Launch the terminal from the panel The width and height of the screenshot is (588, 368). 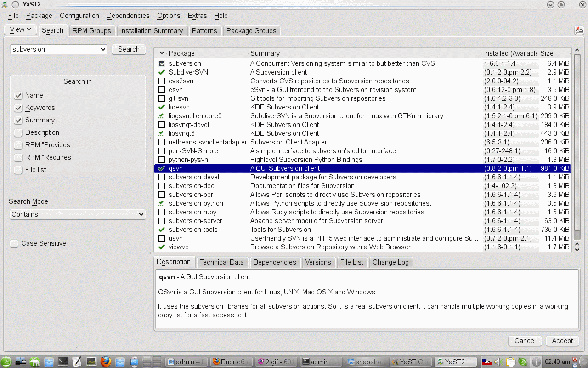coord(63,362)
